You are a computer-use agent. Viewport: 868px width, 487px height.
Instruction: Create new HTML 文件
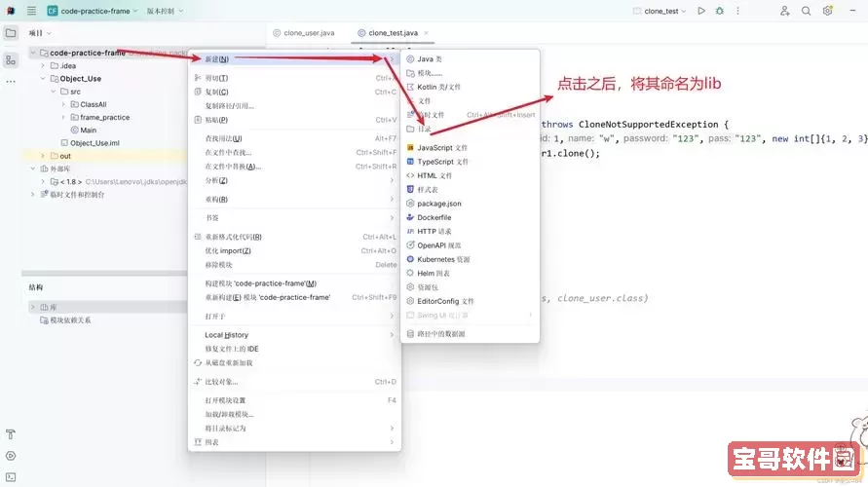[x=470, y=175]
